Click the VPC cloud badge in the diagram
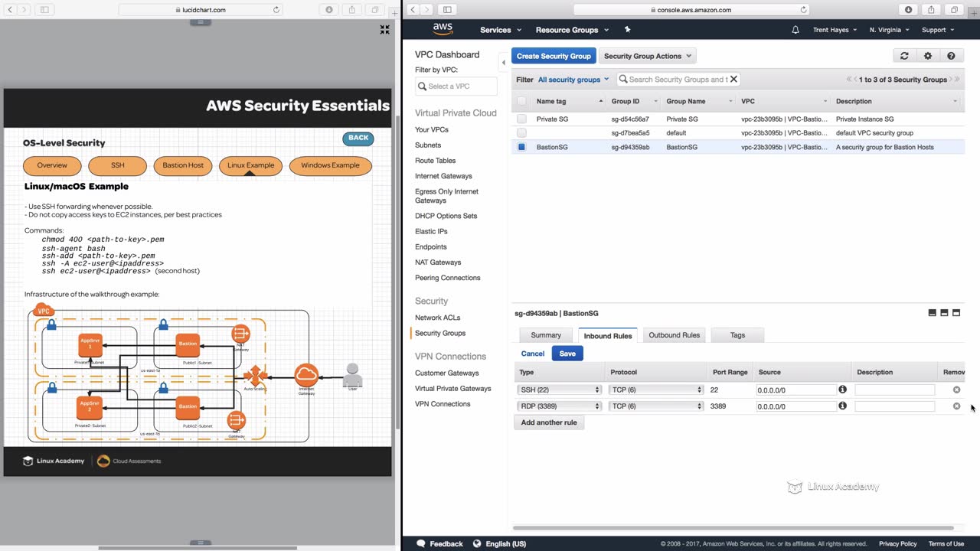 [x=44, y=311]
